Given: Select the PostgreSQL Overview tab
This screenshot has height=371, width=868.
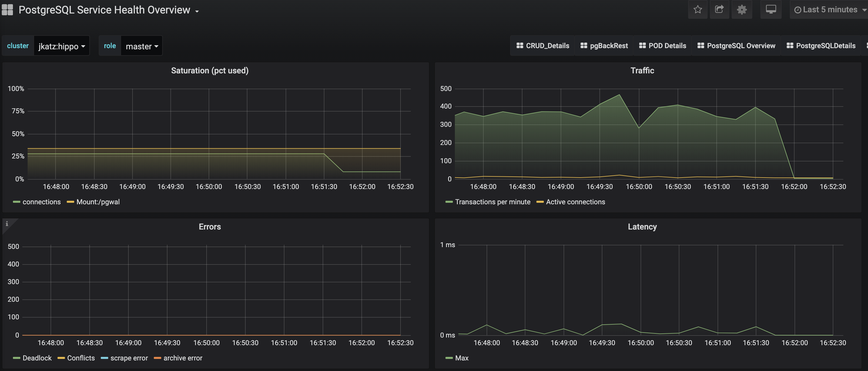Looking at the screenshot, I should pyautogui.click(x=740, y=45).
